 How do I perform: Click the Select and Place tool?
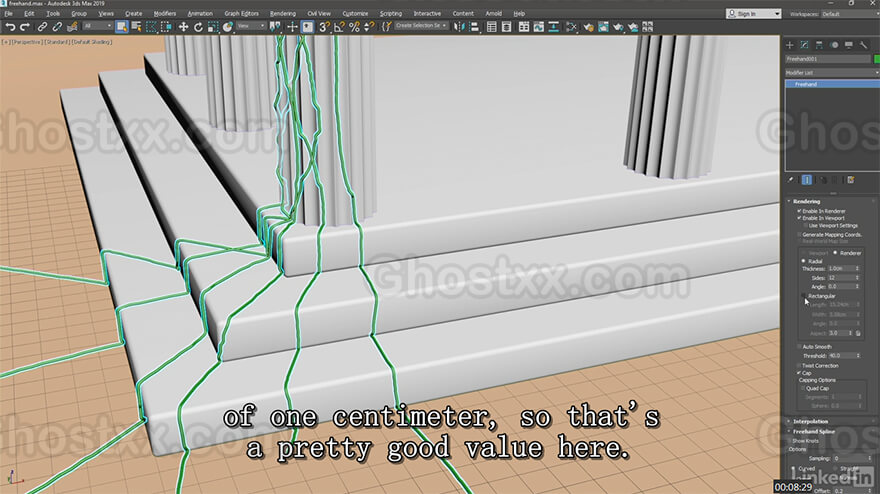[228, 26]
